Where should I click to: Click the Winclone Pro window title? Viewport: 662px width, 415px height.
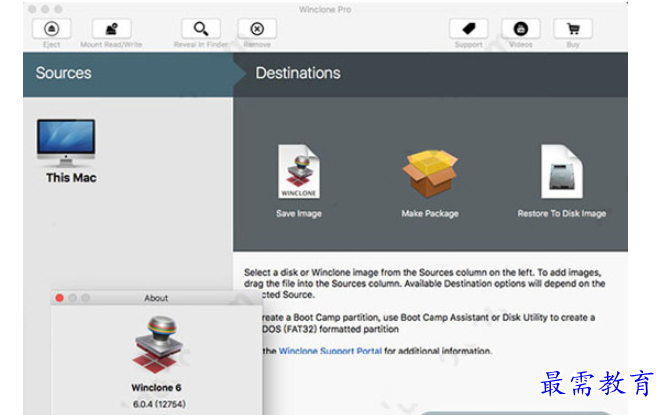point(325,9)
